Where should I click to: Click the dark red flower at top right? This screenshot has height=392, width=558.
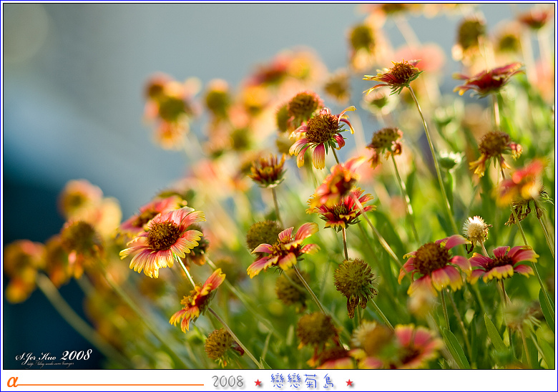(x=489, y=79)
